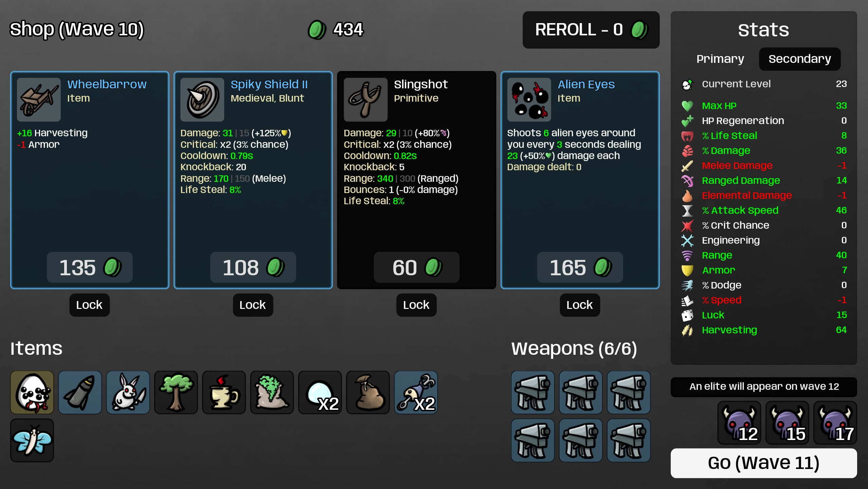Select the rocket item icon
The image size is (868, 489).
tap(80, 392)
